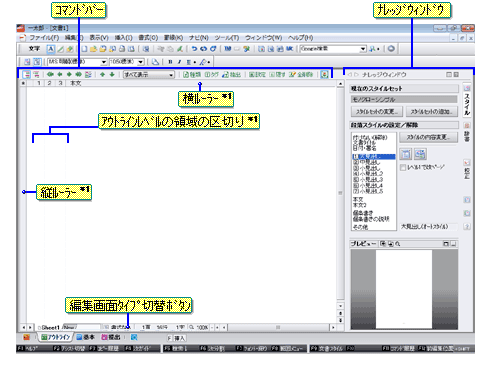Click the new document icon
The height and width of the screenshot is (366, 480).
[84, 49]
